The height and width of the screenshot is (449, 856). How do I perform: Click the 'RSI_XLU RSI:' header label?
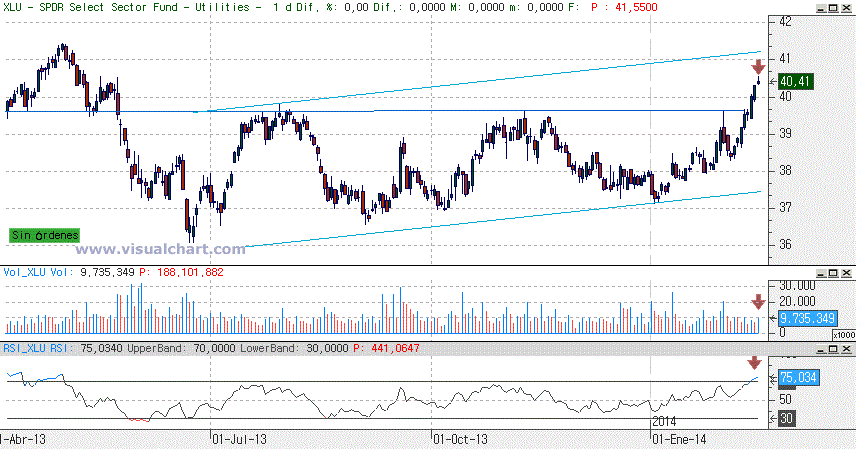[38, 348]
